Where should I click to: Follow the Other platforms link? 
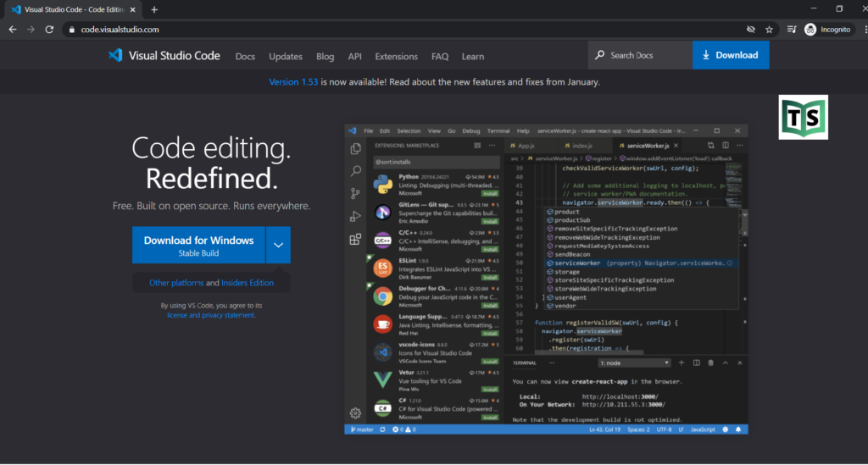click(x=176, y=283)
